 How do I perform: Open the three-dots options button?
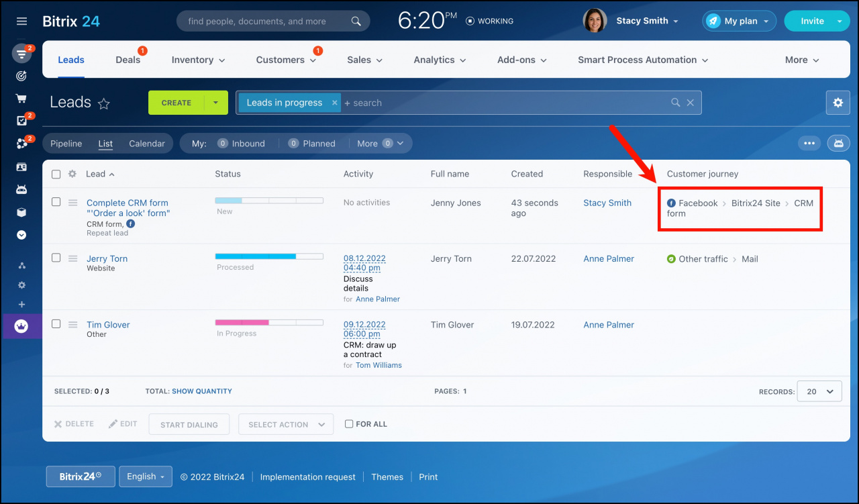pos(809,143)
